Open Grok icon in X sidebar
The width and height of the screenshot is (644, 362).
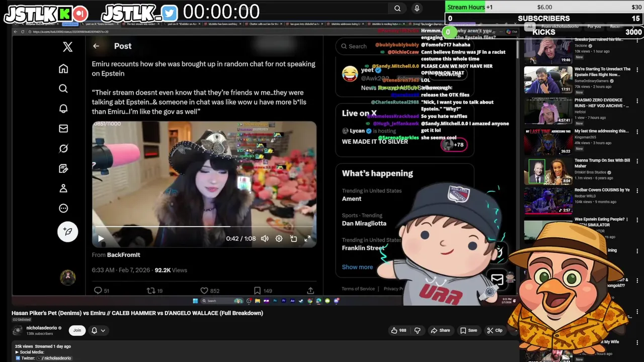(63, 148)
